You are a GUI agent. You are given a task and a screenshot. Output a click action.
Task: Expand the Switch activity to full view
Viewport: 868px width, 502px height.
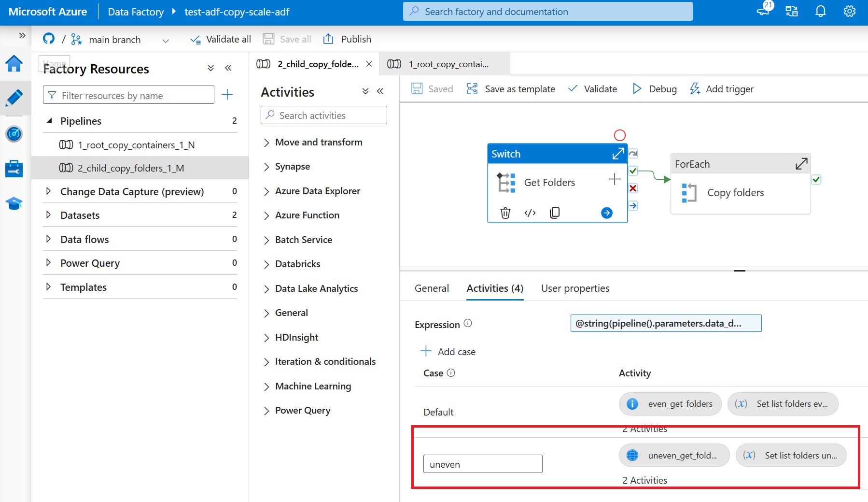(x=618, y=154)
